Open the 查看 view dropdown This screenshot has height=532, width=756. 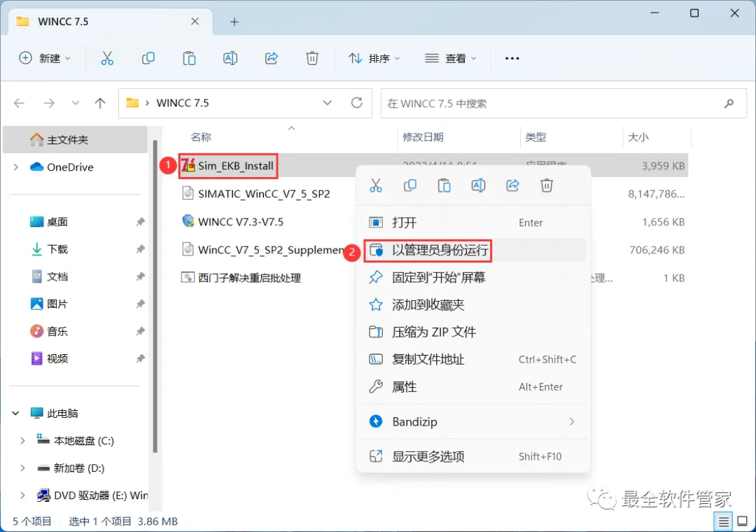[x=451, y=58]
